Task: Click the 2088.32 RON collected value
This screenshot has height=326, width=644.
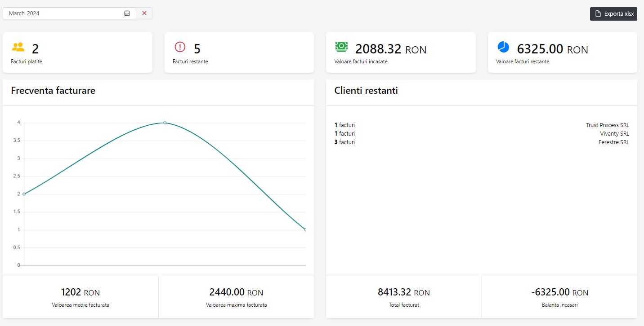Action: coord(391,49)
